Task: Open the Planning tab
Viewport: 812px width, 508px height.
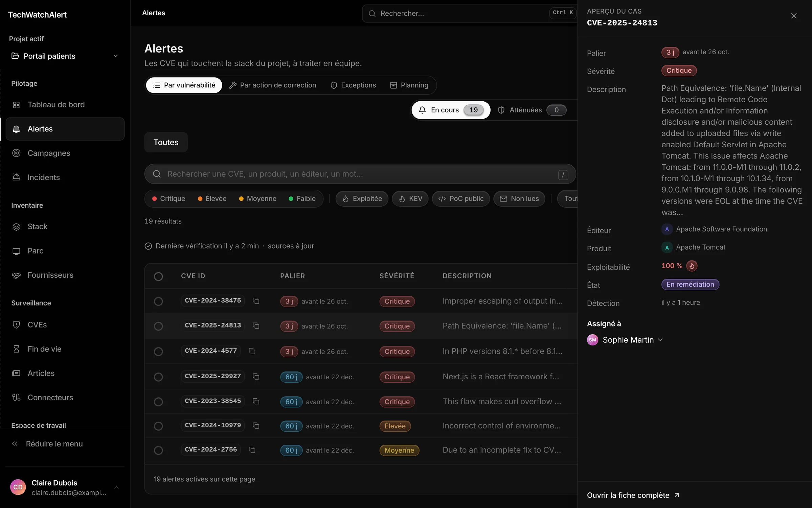Action: (409, 85)
